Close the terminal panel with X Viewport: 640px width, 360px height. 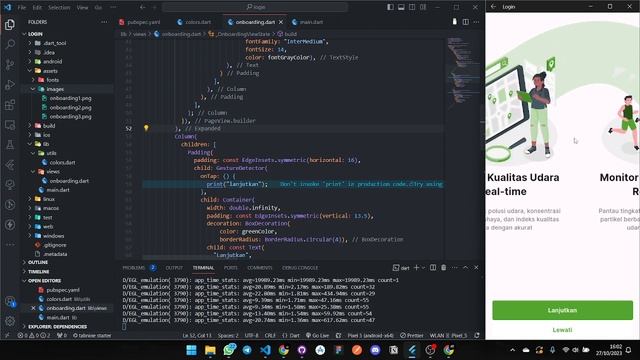476,268
